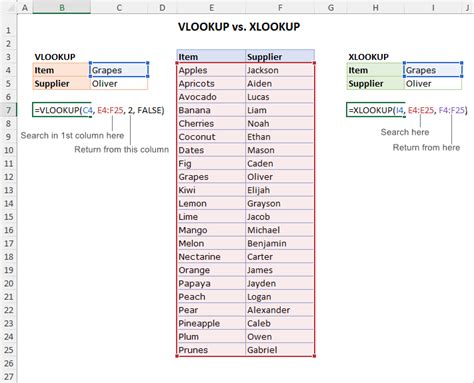Viewport: 474px width, 383px height.
Task: Click the VLOOKUP vs. XLOOKUP title
Action: (x=239, y=27)
